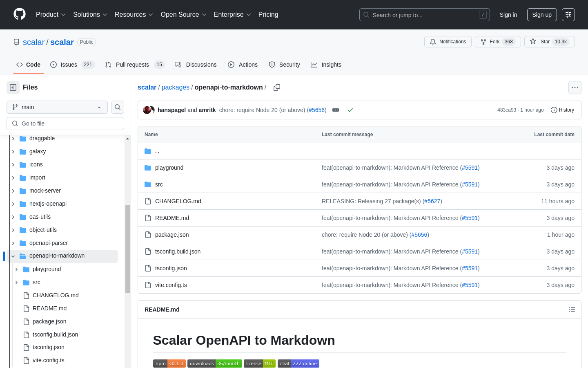
Task: Click vite.config.ts file icon in sidebar tree
Action: [26, 361]
